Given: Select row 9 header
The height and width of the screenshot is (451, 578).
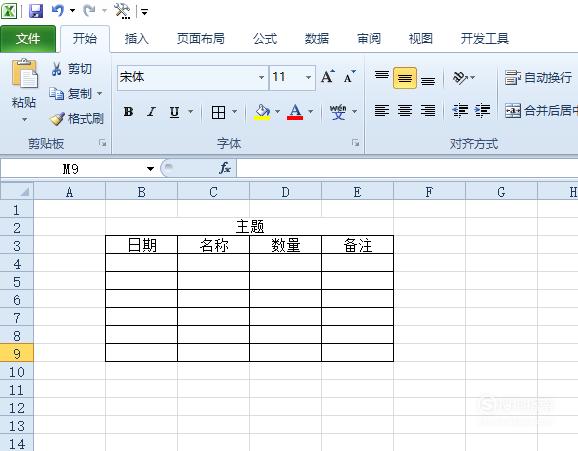Looking at the screenshot, I should [17, 353].
